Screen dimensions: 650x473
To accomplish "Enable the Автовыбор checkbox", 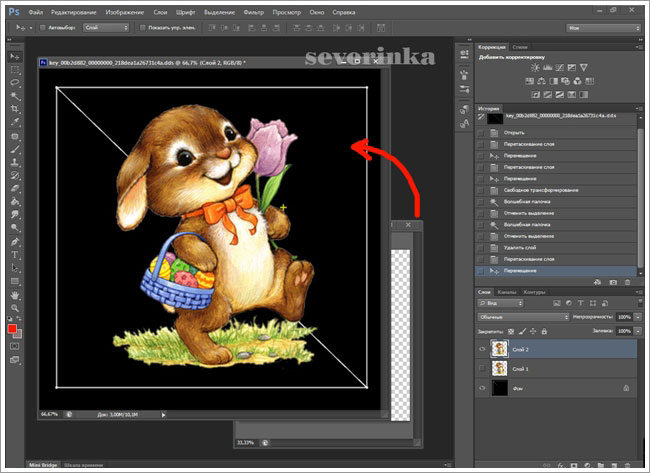I will 42,28.
